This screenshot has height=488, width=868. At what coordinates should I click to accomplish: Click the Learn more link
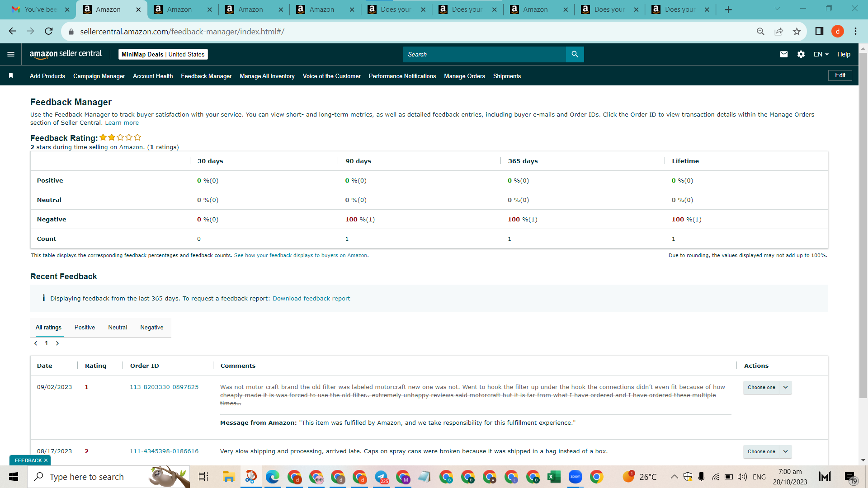(x=122, y=123)
